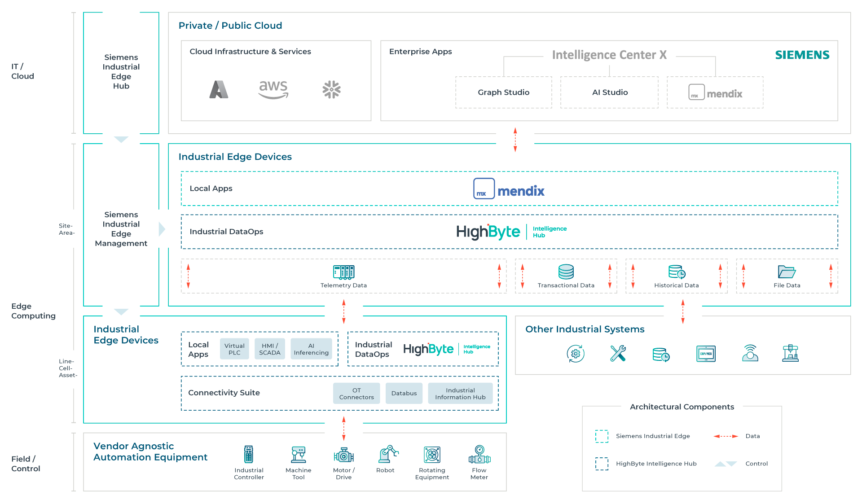Viewport: 862px width, 504px height.
Task: Click the IT / Cloud layer label
Action: click(x=22, y=71)
